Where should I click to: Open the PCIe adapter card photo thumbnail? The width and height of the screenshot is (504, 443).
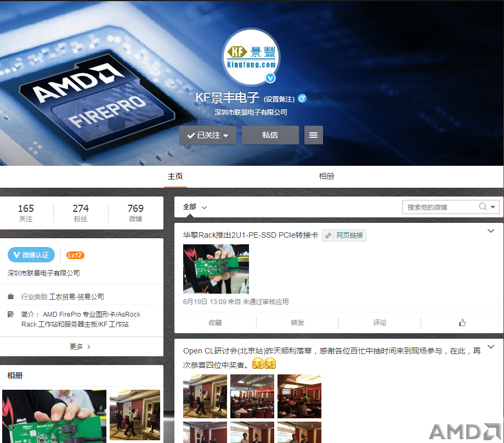coord(216,269)
